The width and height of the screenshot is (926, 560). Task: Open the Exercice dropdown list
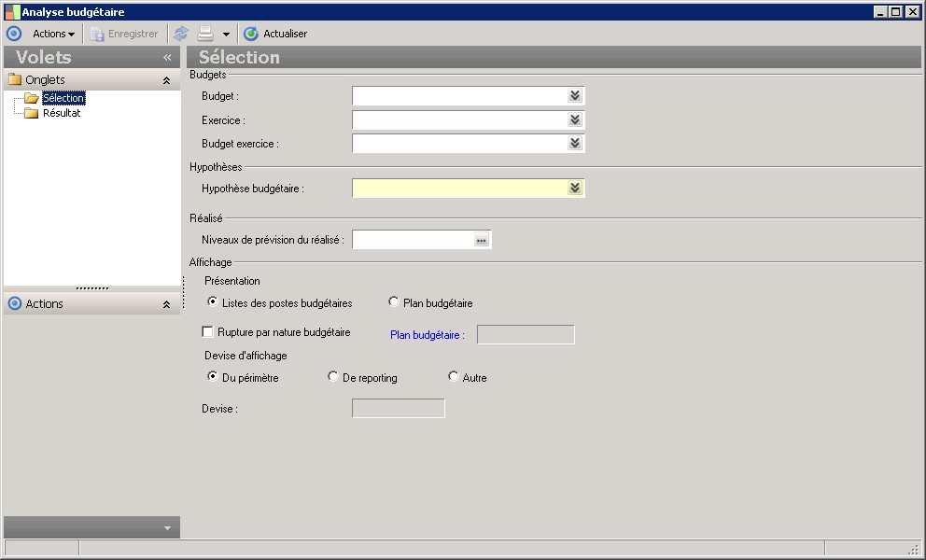[x=575, y=119]
